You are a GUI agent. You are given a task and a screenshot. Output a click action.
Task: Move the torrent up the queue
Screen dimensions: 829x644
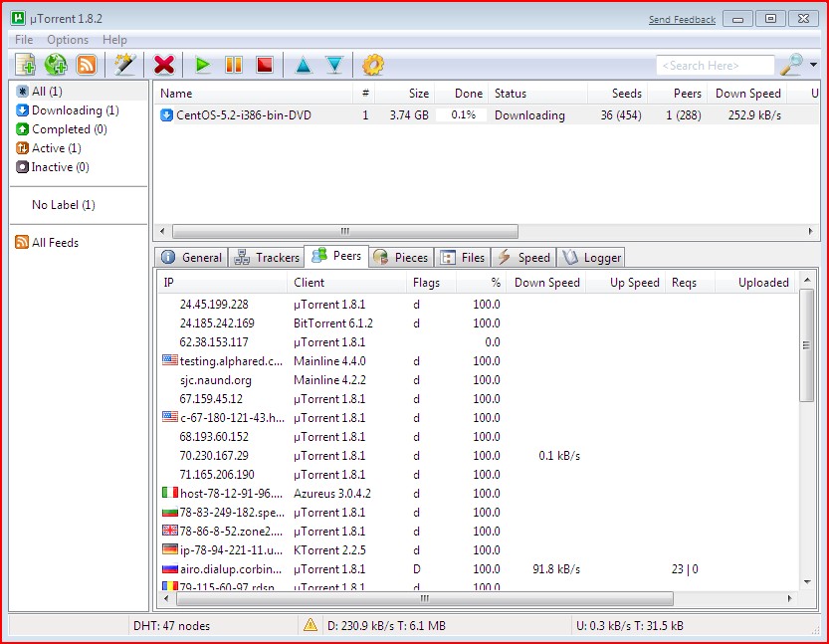[x=304, y=64]
